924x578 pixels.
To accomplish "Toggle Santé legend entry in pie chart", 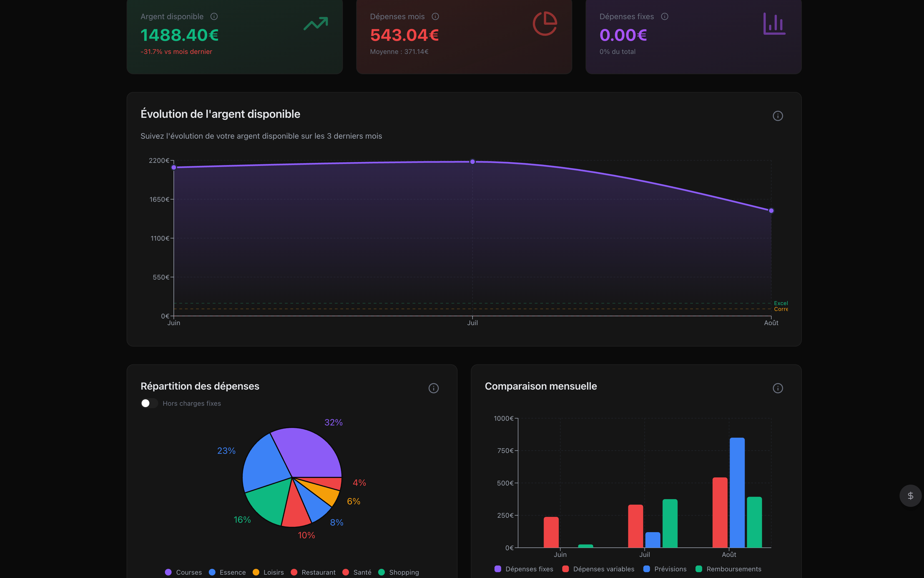I will [x=357, y=572].
